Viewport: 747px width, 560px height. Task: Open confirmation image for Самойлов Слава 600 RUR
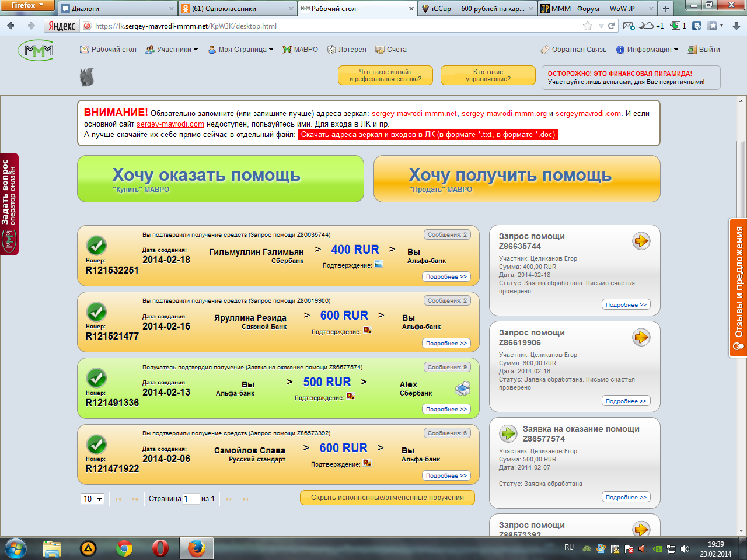click(367, 463)
